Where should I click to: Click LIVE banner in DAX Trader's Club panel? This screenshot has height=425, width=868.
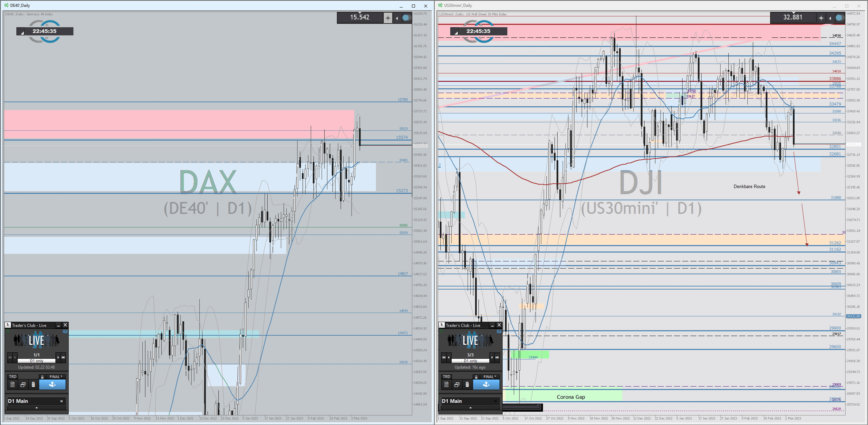tap(36, 340)
